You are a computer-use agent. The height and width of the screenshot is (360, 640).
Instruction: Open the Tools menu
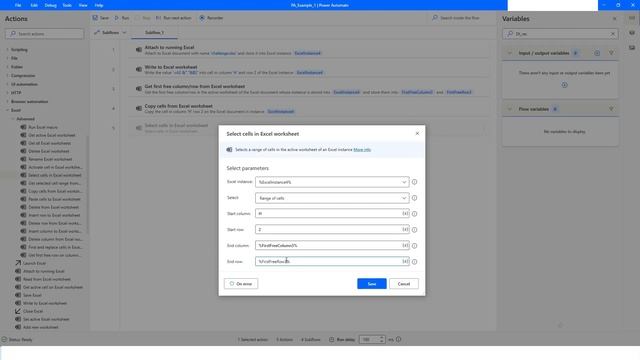[x=67, y=5]
